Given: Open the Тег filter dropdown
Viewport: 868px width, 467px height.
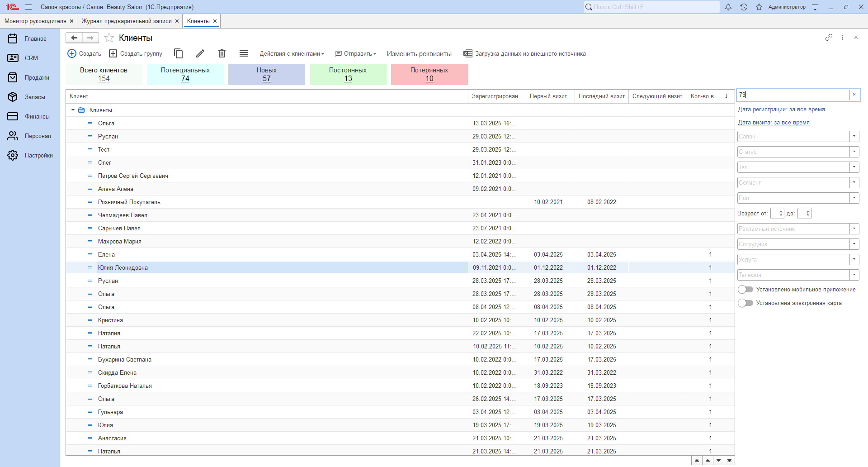Looking at the screenshot, I should (854, 167).
